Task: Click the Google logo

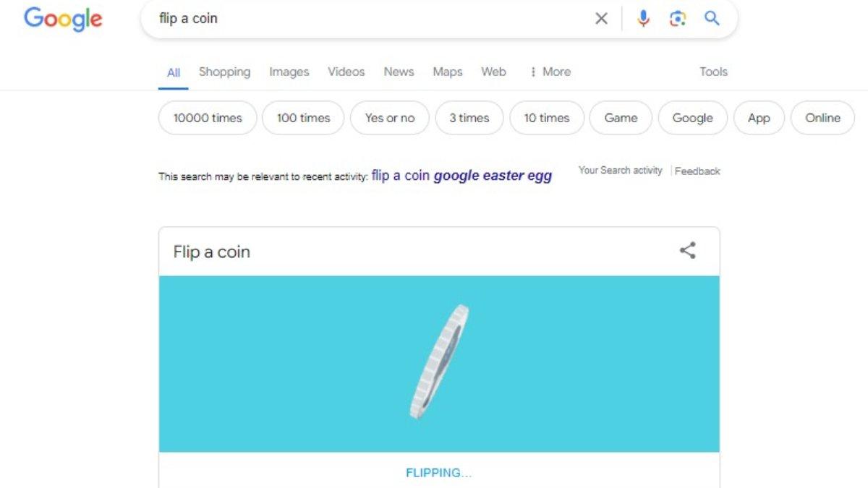Action: (63, 19)
